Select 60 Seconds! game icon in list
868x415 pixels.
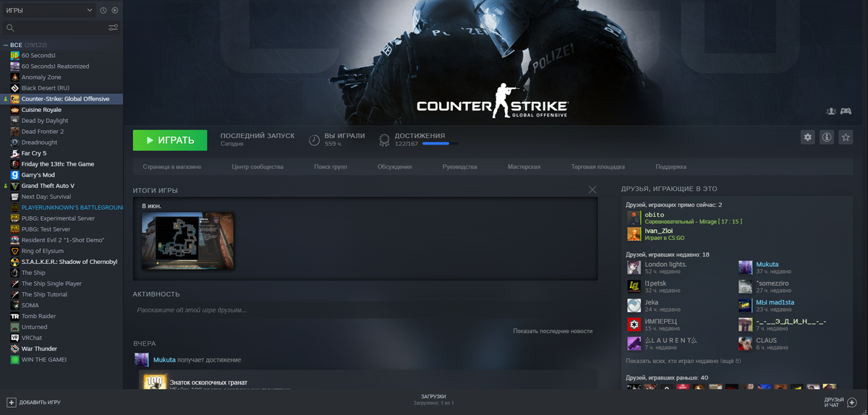tap(14, 56)
